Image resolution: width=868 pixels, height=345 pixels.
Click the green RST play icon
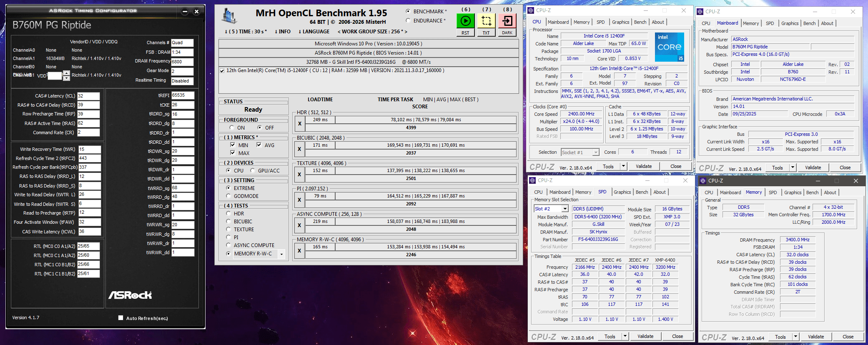(465, 21)
